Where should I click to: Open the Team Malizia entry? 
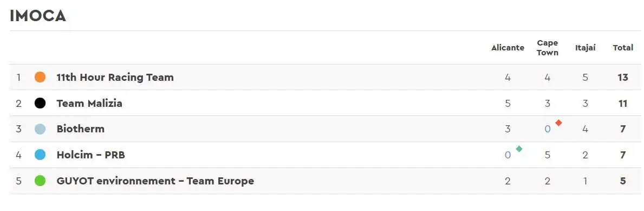coord(89,103)
